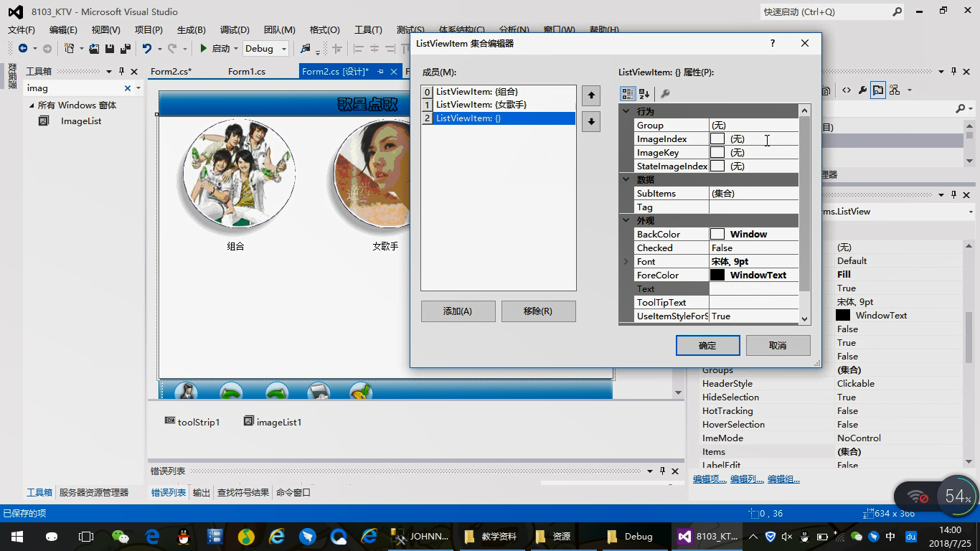Open property pages wrench in dialog
This screenshot has height=551, width=980.
(665, 93)
